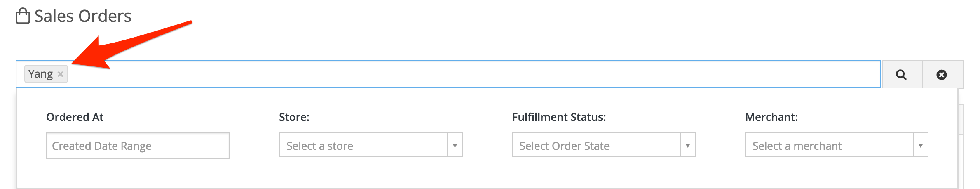Image resolution: width=980 pixels, height=189 pixels.
Task: Click the Ordered At label
Action: pos(75,117)
